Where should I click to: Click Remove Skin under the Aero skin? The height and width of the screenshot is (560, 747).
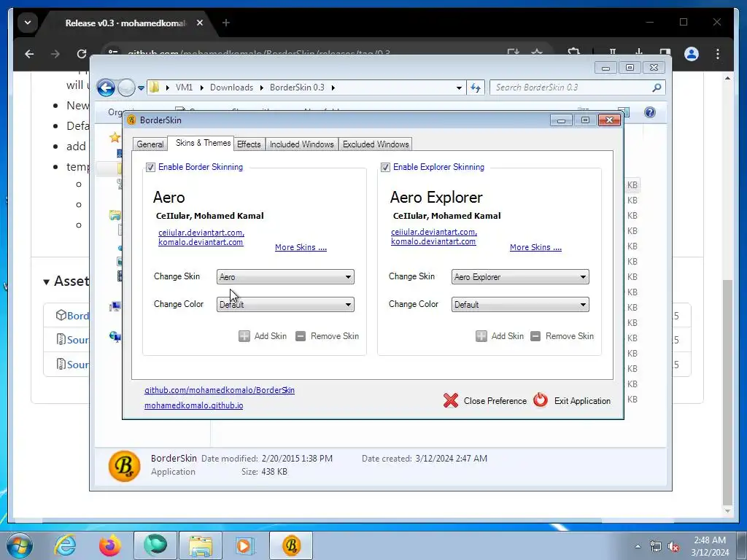pos(328,336)
